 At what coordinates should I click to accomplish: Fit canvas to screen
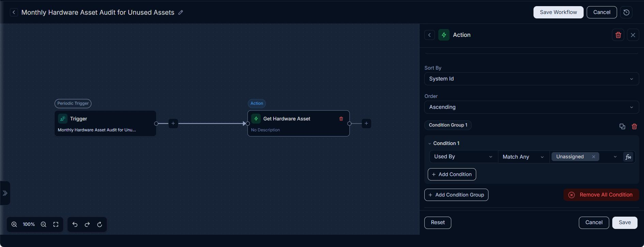[56, 224]
